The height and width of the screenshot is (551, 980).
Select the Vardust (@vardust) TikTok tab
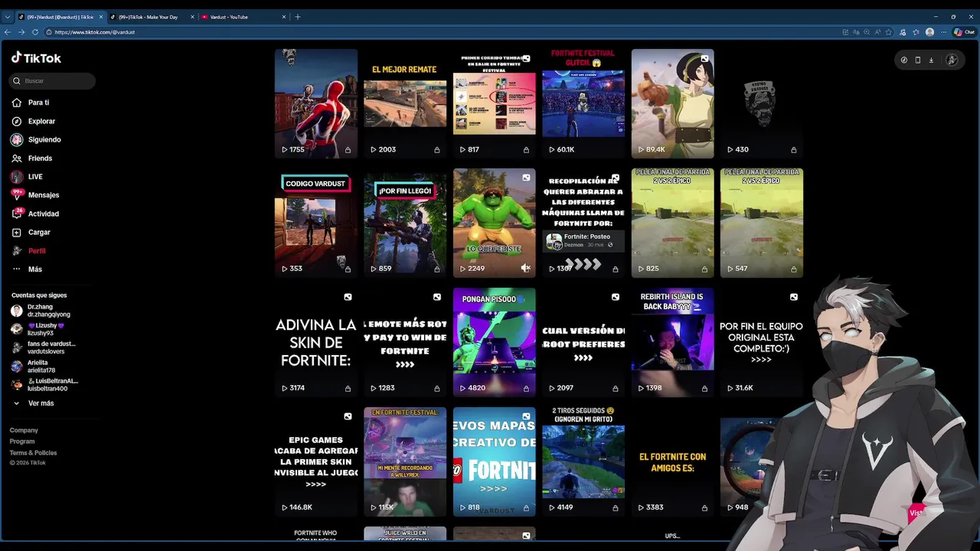point(60,17)
